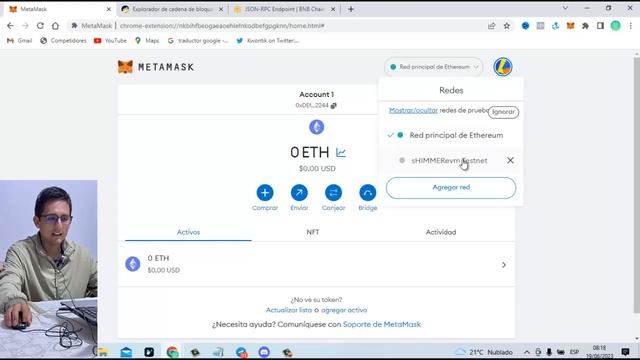Switch to the Activos tab
The width and height of the screenshot is (640, 360).
(188, 232)
